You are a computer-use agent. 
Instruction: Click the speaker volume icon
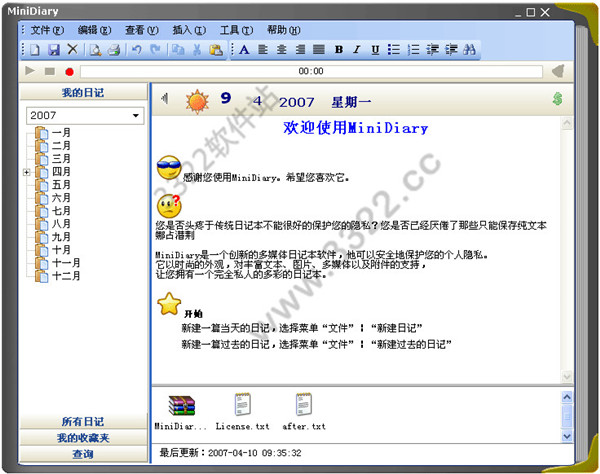tap(558, 71)
